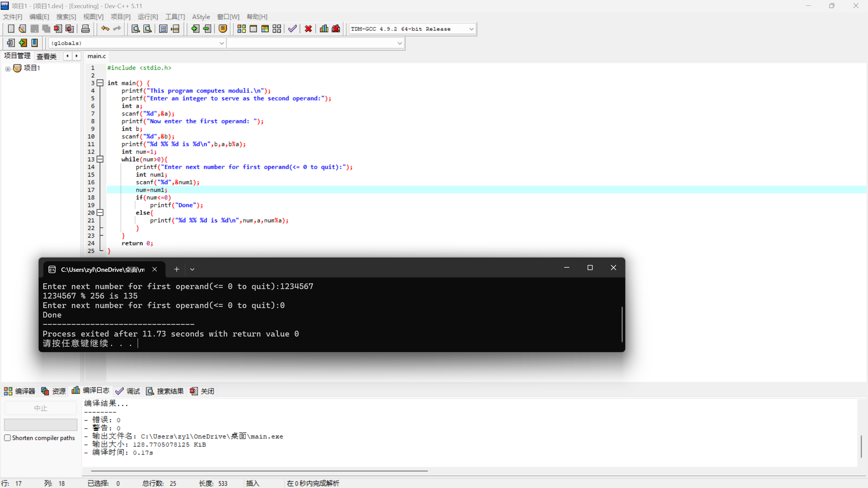Collapse the while loop fold at line 13
The height and width of the screenshot is (488, 868).
(x=100, y=159)
